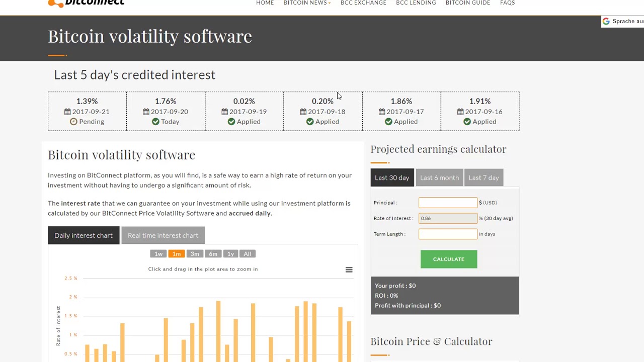Click the BitConnect logo

pyautogui.click(x=86, y=3)
